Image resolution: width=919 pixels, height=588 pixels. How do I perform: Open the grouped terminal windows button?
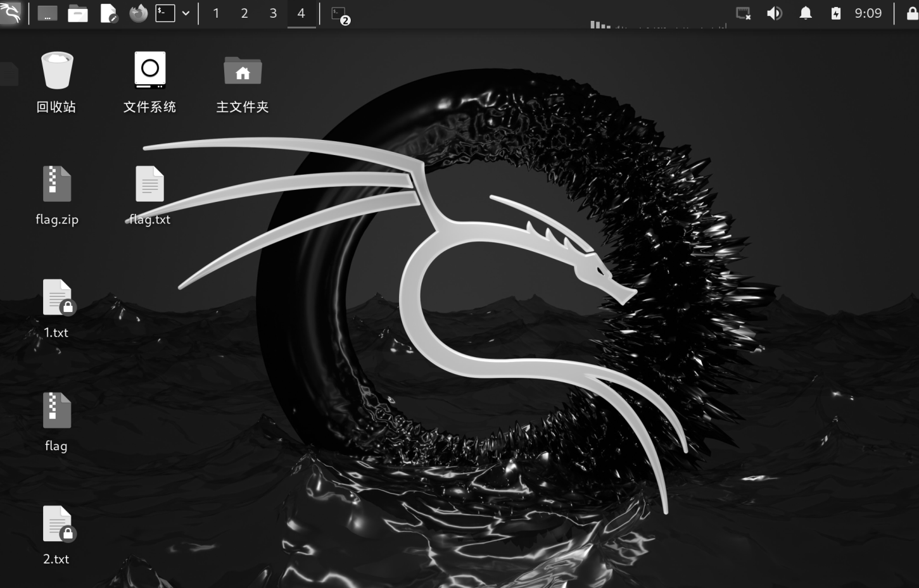pyautogui.click(x=340, y=15)
